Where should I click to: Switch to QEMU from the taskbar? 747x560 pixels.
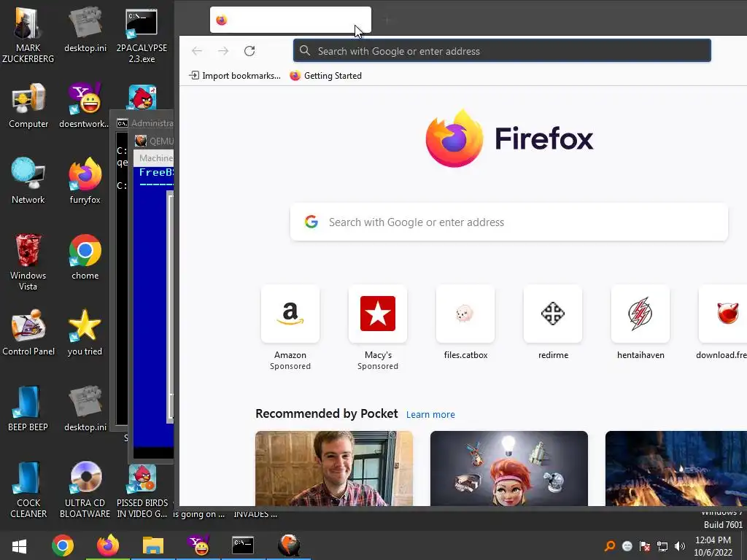click(288, 545)
